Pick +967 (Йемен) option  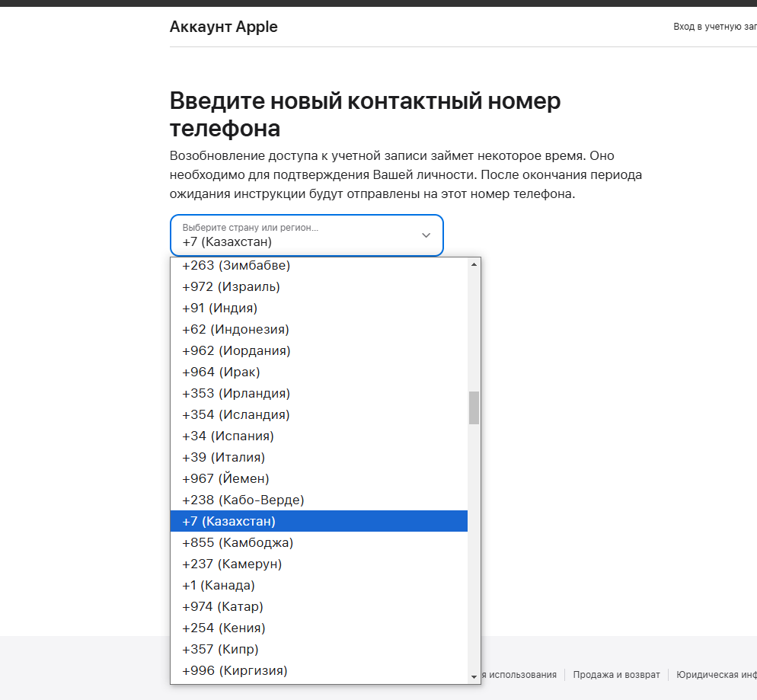(x=318, y=478)
